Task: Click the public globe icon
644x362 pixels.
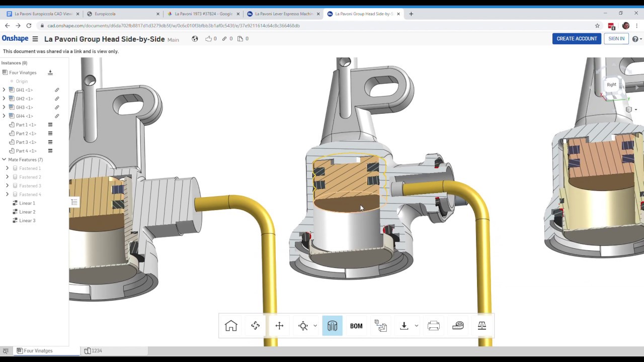Action: [x=195, y=39]
